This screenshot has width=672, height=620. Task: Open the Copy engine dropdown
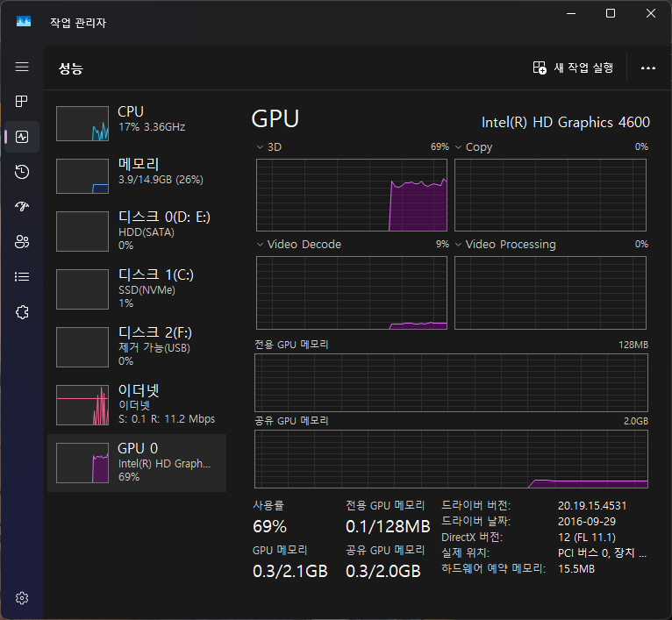(x=474, y=147)
